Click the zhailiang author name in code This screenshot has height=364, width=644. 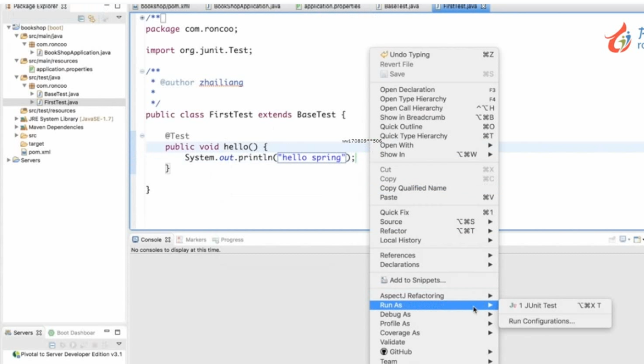tap(221, 82)
